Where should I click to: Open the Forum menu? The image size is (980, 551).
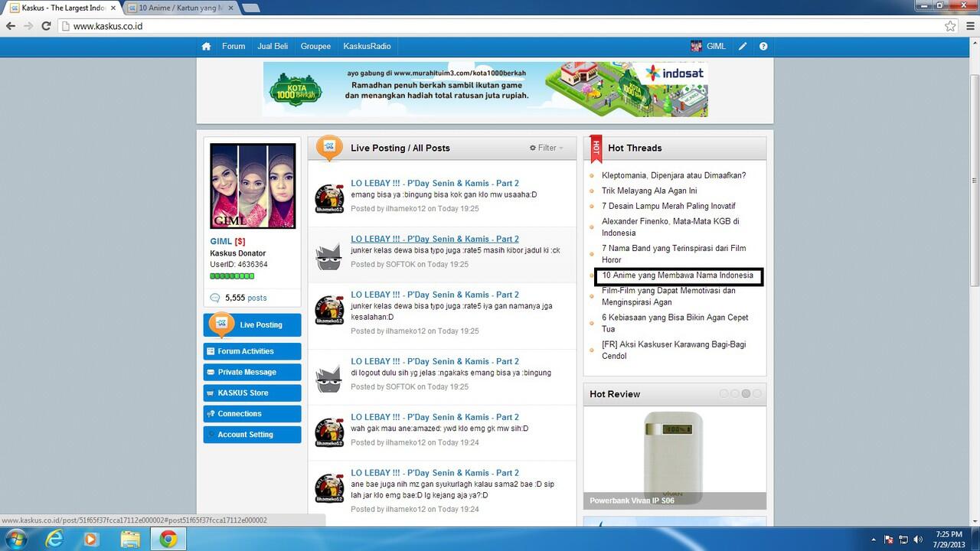click(234, 47)
